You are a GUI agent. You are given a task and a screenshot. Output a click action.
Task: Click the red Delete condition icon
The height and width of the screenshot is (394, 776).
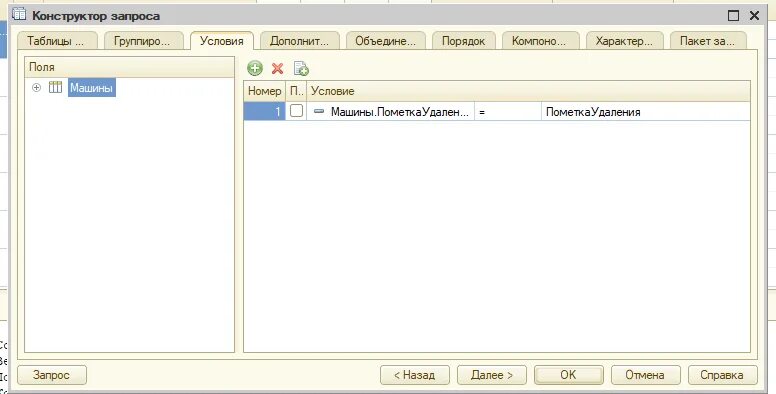[x=278, y=68]
